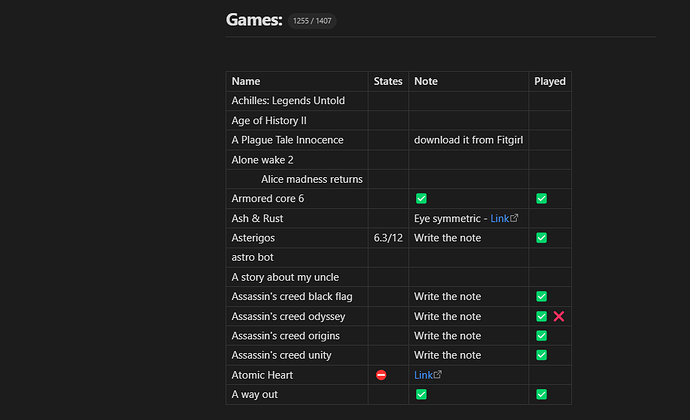The width and height of the screenshot is (690, 420).
Task: Open the Link in Atomic Heart note
Action: point(423,375)
